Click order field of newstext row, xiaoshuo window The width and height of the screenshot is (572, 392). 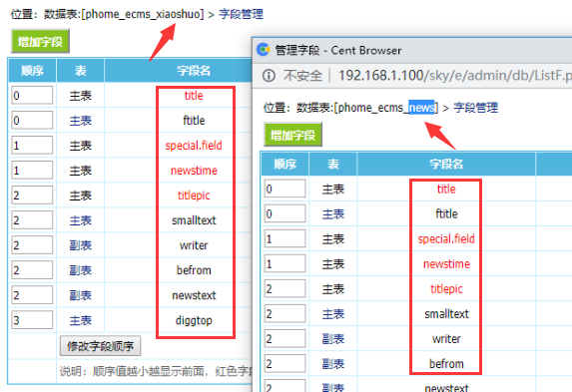(x=32, y=295)
